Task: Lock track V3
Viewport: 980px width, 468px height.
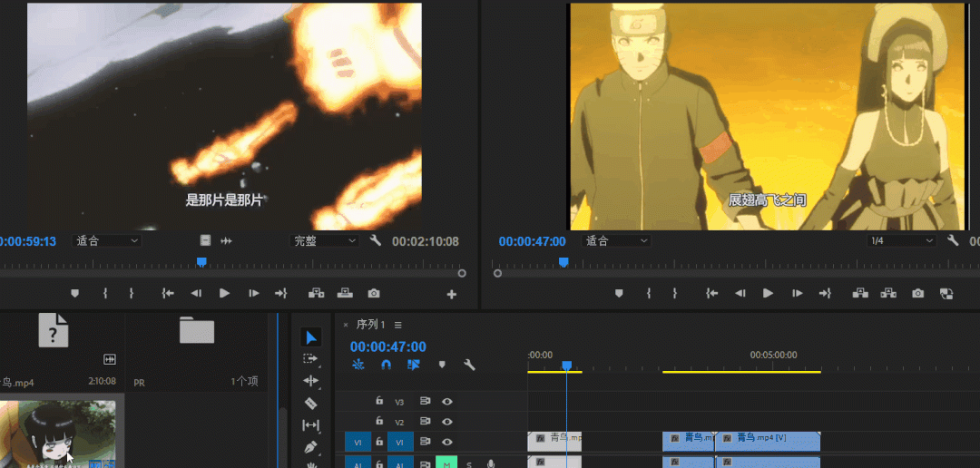Action: (x=378, y=401)
